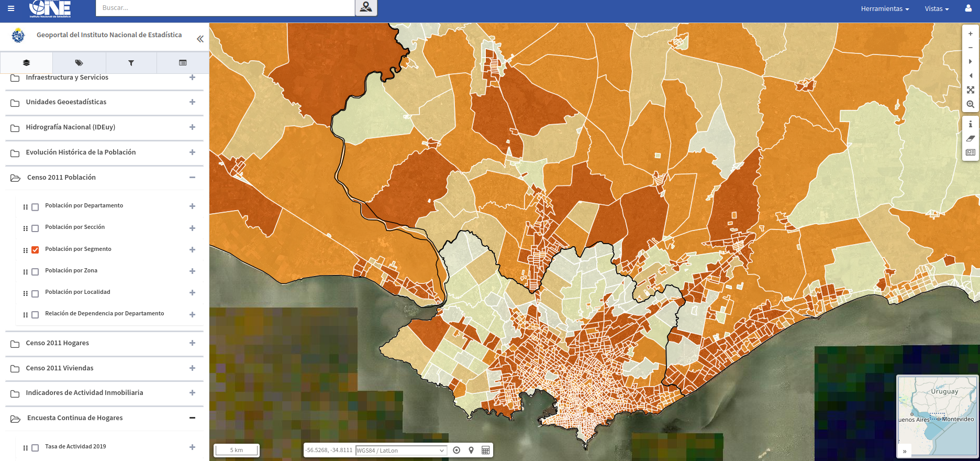Click the Buscar search field

(225, 8)
